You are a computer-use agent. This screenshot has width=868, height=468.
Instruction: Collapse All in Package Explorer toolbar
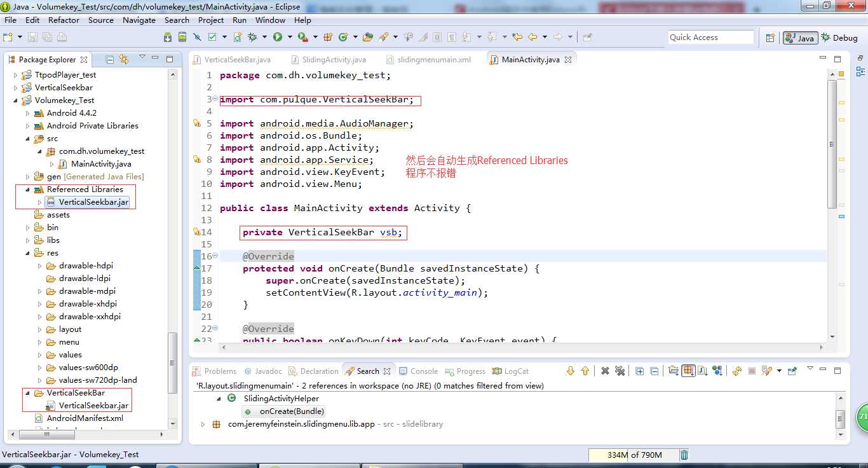(110, 60)
